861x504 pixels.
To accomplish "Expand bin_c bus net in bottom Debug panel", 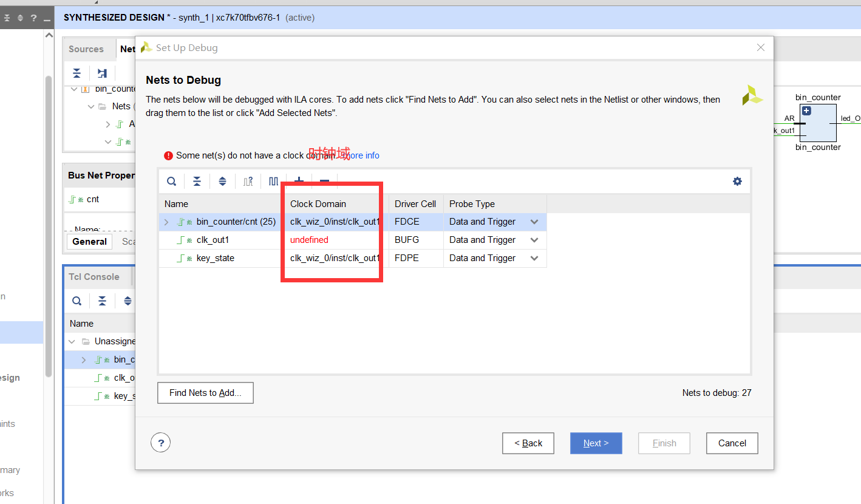I will (84, 359).
